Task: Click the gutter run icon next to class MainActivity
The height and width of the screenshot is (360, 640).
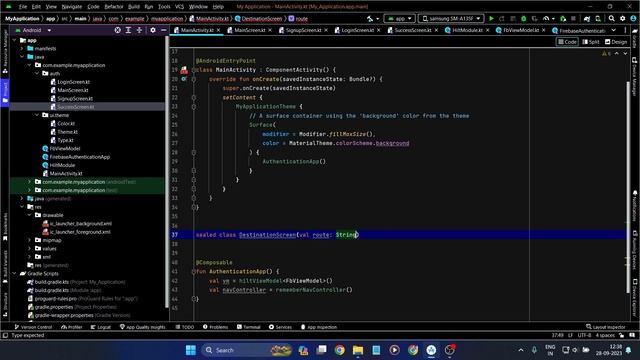Action: pyautogui.click(x=184, y=70)
